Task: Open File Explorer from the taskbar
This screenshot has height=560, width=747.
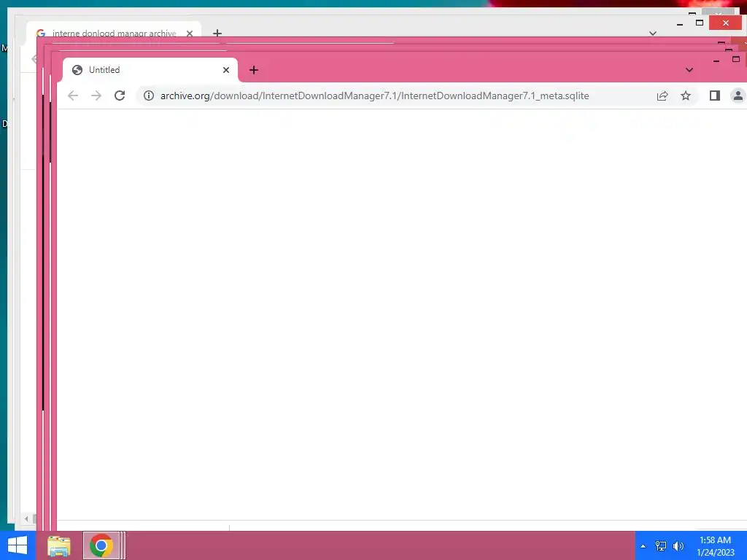Action: tap(59, 545)
